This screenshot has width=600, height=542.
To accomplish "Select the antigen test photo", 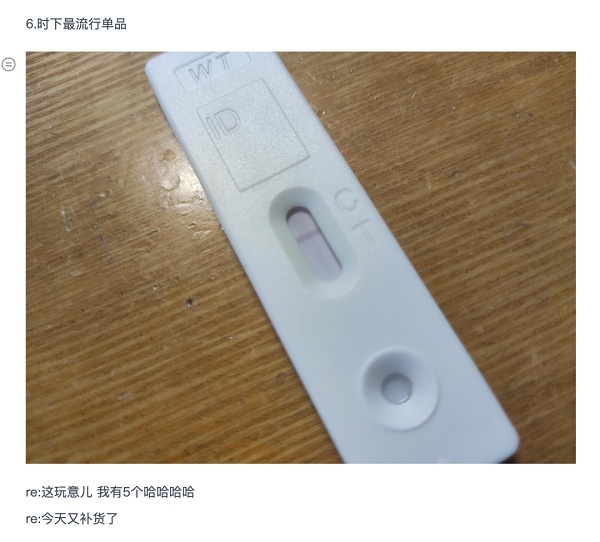I will pyautogui.click(x=301, y=258).
